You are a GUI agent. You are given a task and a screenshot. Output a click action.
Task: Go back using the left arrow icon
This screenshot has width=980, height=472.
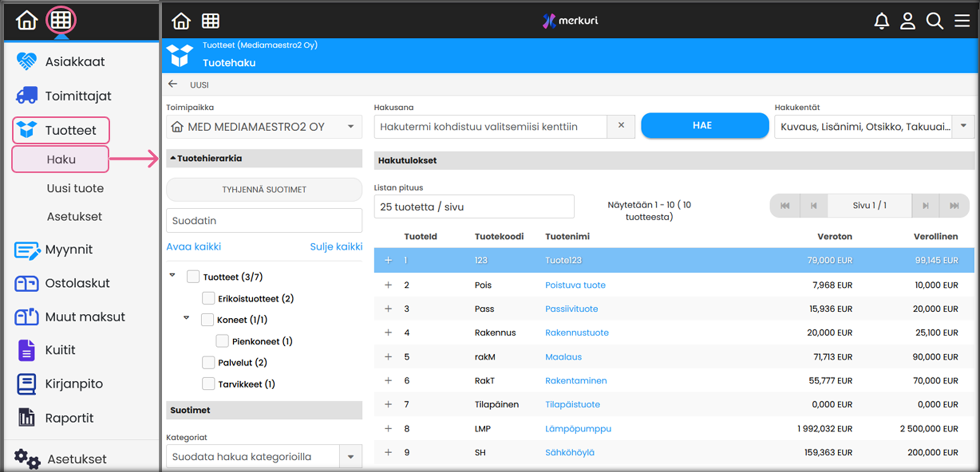(x=173, y=84)
